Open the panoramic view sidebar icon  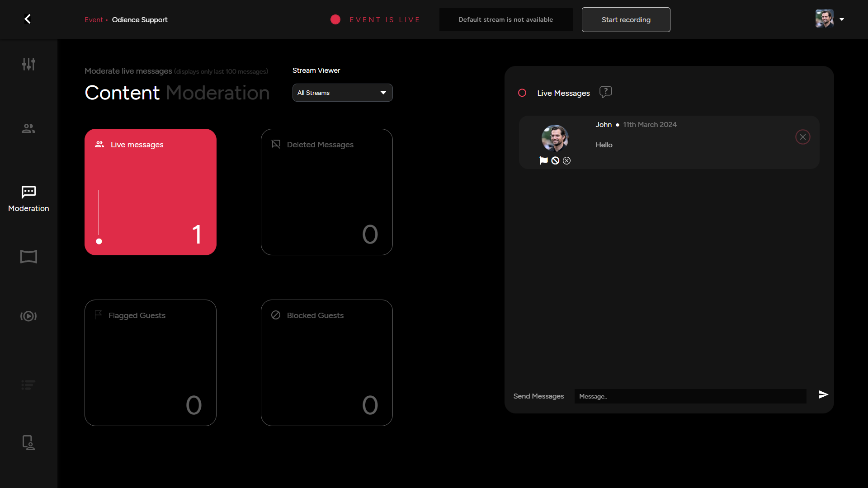28,257
